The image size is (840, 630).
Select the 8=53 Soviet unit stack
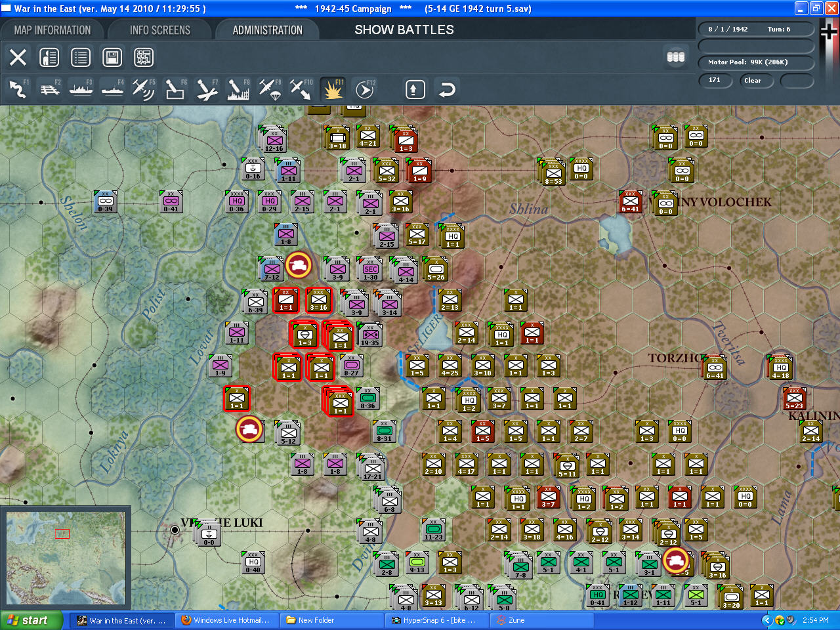click(x=553, y=172)
